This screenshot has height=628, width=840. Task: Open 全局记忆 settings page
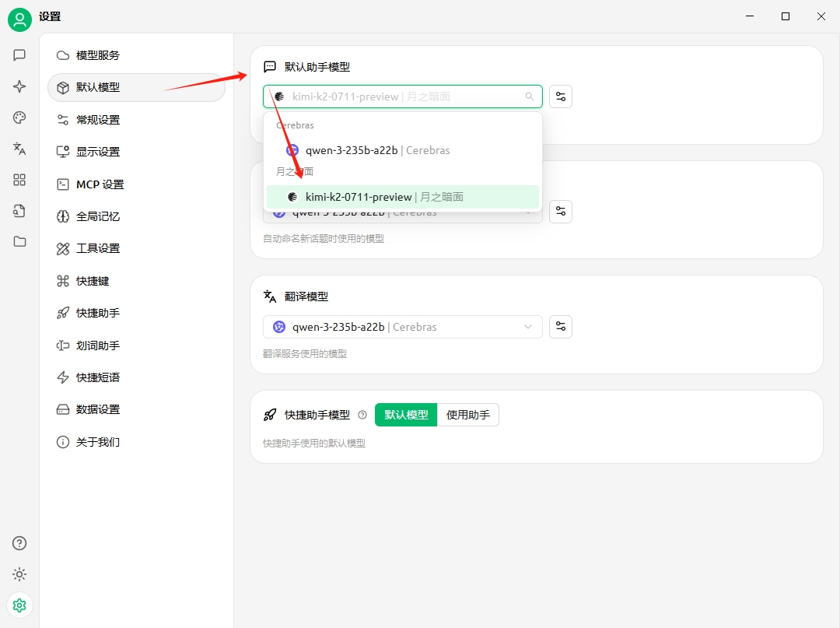[137, 216]
